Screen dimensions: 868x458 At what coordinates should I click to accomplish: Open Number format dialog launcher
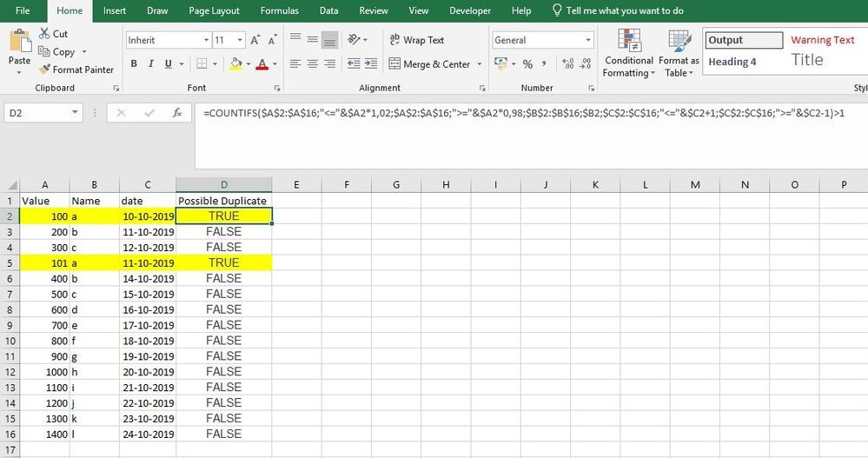click(591, 88)
